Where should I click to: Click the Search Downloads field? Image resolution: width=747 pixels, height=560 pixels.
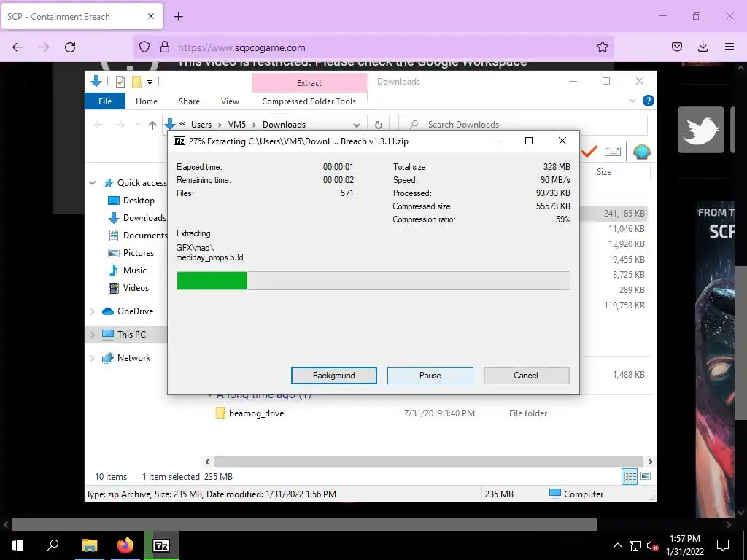[x=523, y=124]
